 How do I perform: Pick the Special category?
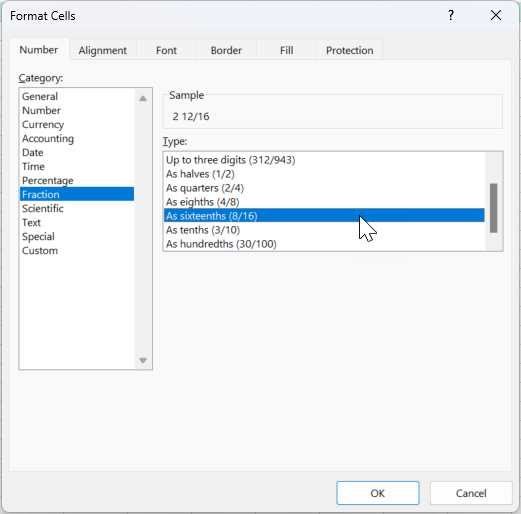[77, 236]
